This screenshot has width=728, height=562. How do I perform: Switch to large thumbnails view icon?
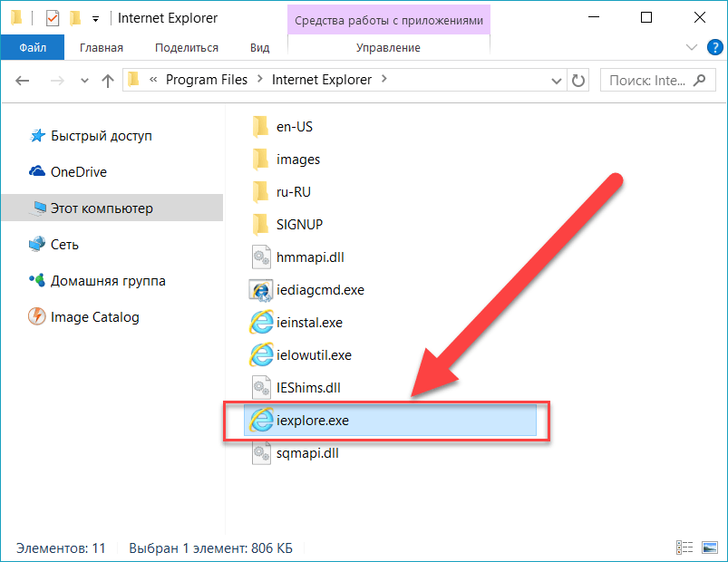pyautogui.click(x=710, y=547)
